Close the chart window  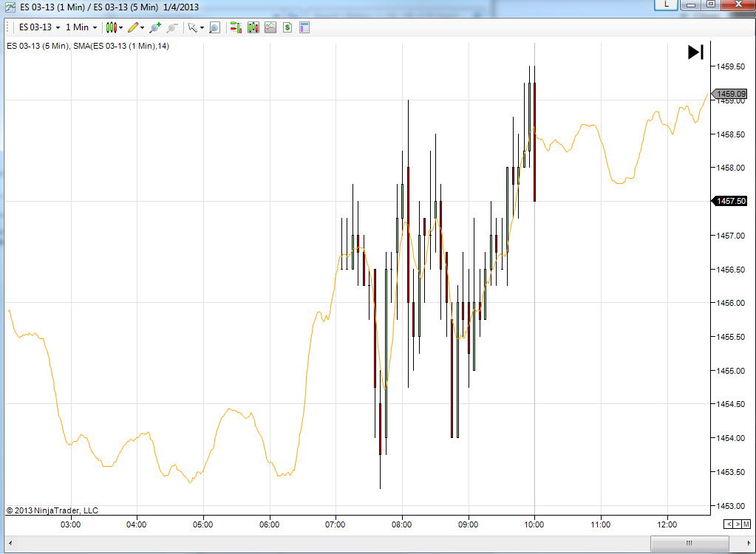[738, 4]
